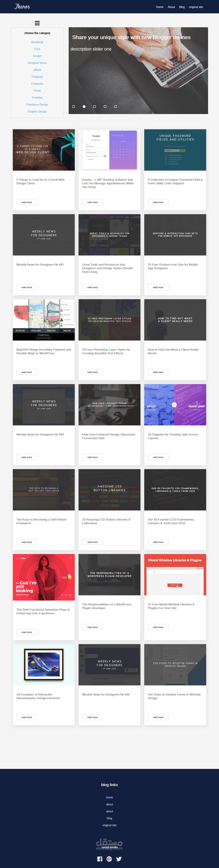
Task: Read more on Unique Password Field snippets
Action: (158, 202)
